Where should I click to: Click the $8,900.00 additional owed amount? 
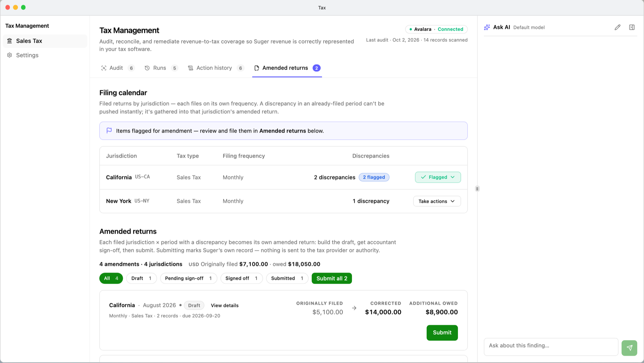[x=441, y=312]
